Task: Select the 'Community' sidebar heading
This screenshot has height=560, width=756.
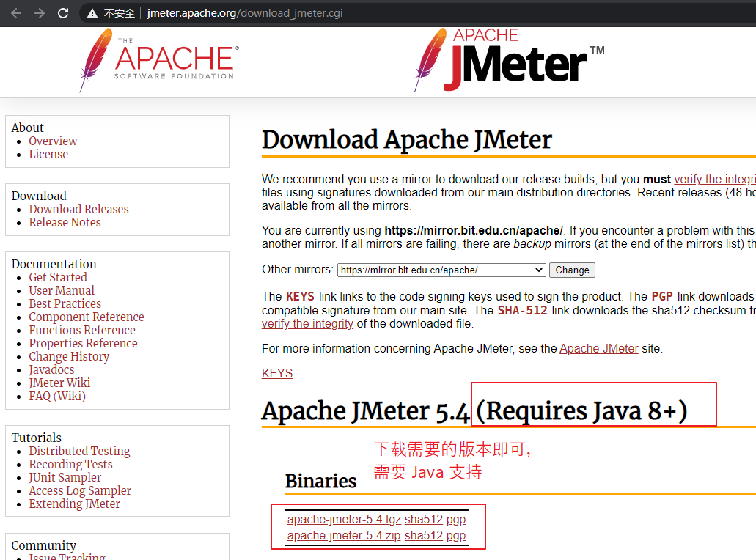Action: coord(44,545)
